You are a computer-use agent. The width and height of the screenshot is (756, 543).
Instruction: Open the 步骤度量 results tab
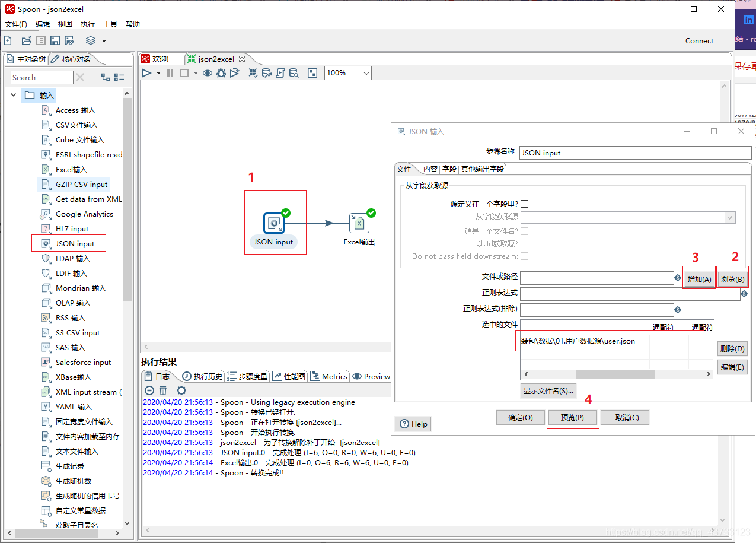(248, 376)
